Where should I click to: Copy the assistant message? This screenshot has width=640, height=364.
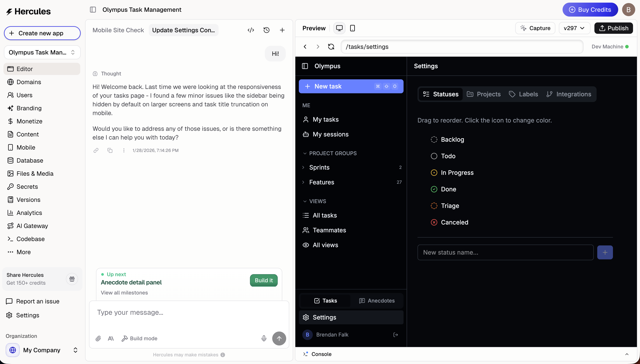point(110,150)
